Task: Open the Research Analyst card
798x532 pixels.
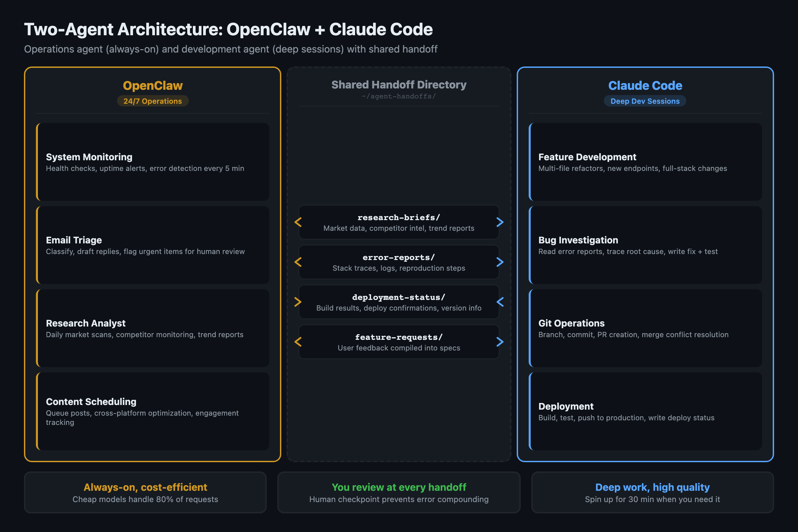Action: pos(153,328)
